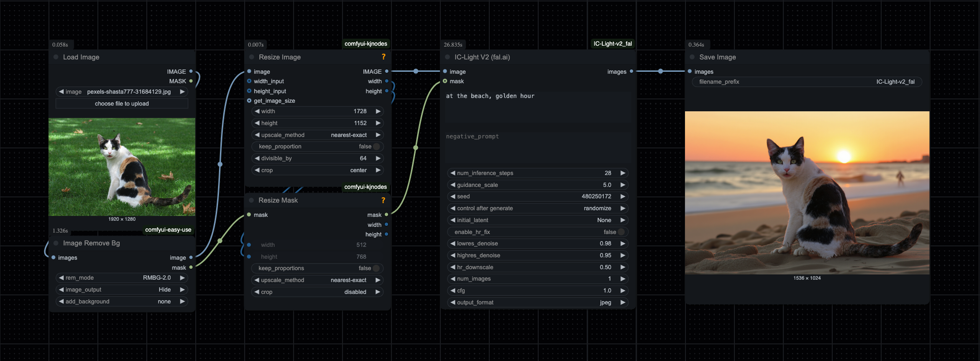The height and width of the screenshot is (361, 980).
Task: Click Resize Mask width field 512
Action: 317,245
